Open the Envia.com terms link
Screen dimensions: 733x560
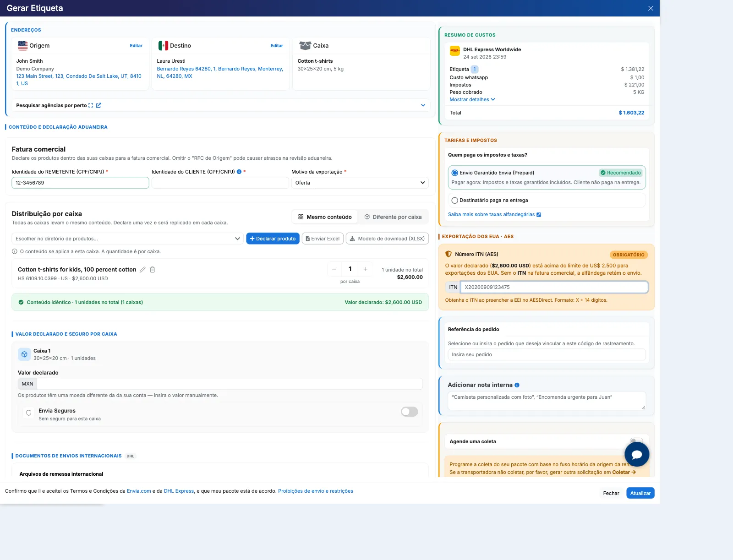[139, 491]
